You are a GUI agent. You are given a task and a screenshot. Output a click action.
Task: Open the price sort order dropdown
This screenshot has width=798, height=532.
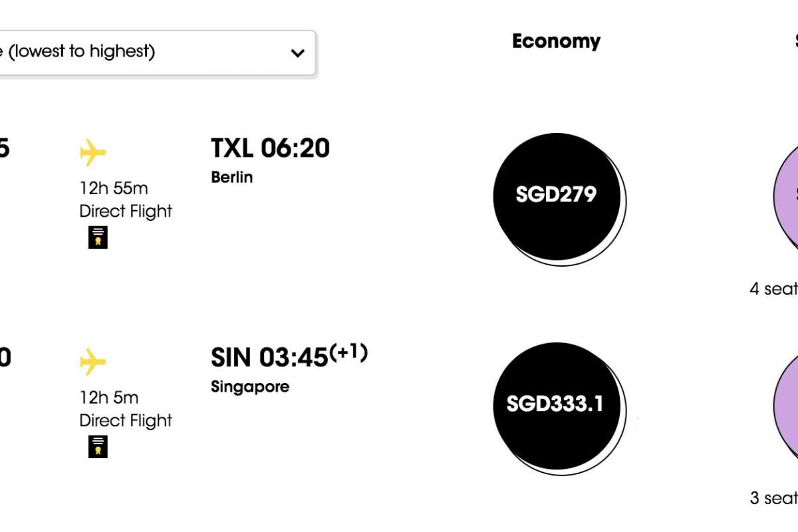(153, 52)
